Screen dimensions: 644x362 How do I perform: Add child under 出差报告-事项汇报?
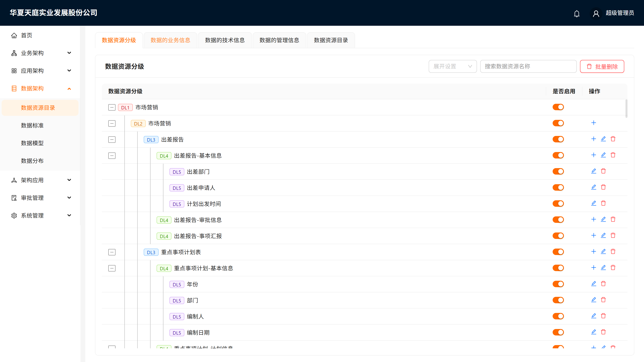point(593,236)
